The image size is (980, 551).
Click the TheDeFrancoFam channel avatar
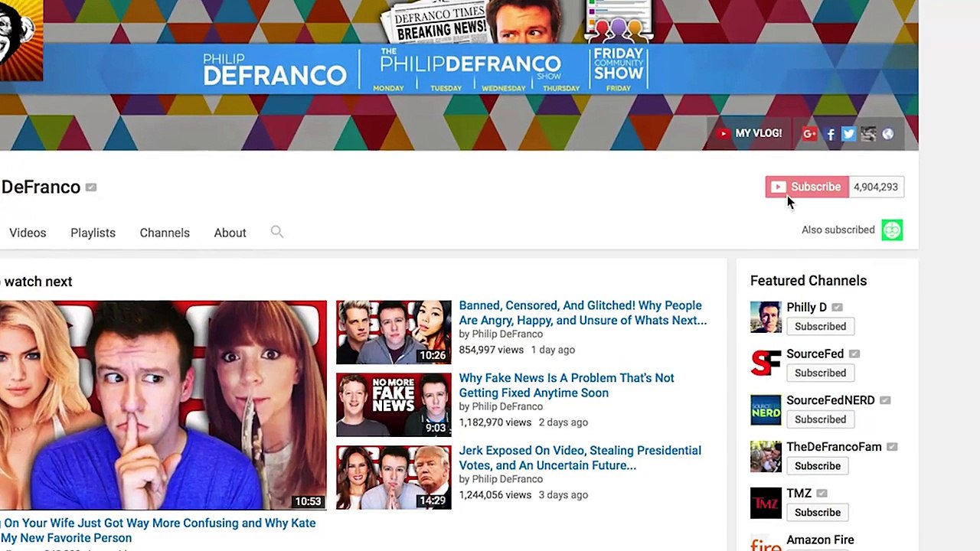(x=766, y=457)
